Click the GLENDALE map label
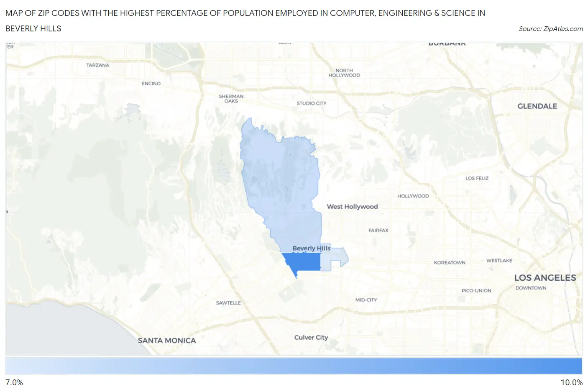This screenshot has height=392, width=588. pos(537,106)
